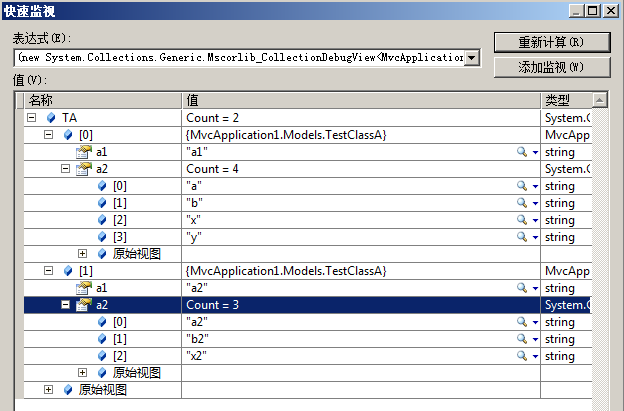Click the magnifier icon beside value "b2"

[522, 339]
